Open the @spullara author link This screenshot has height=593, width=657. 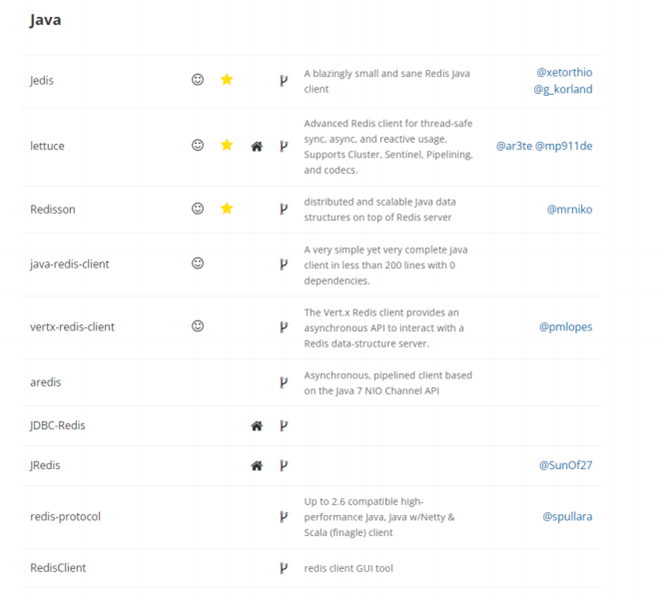click(567, 517)
